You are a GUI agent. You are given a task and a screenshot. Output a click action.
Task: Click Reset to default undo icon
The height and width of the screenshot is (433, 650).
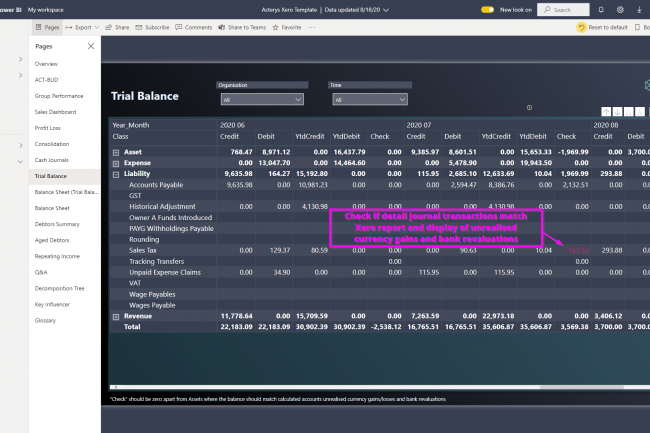(582, 27)
